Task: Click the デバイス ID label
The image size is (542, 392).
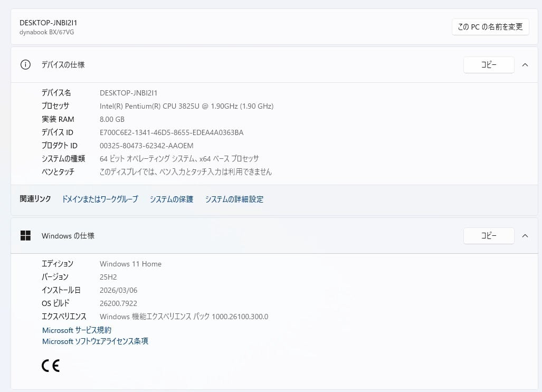Action: [58, 132]
